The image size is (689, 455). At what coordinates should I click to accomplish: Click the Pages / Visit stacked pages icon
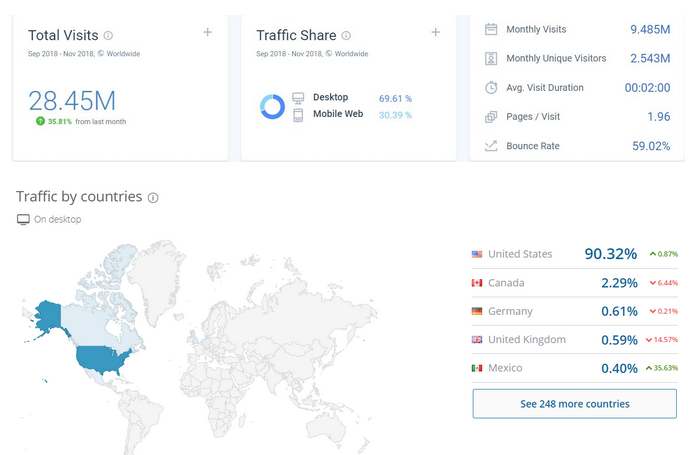(491, 117)
